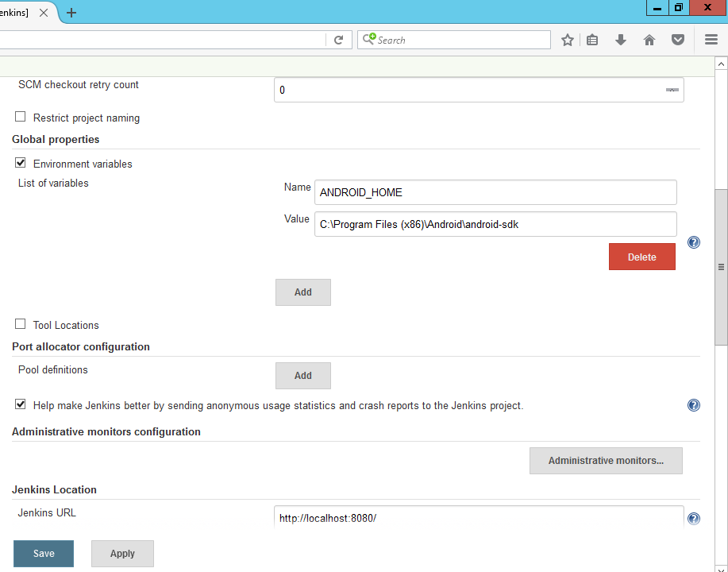Add a pool definition

point(303,376)
